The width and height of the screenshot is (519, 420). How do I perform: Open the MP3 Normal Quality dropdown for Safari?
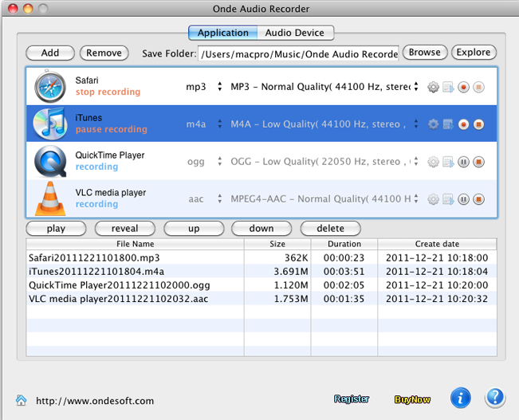coord(324,87)
